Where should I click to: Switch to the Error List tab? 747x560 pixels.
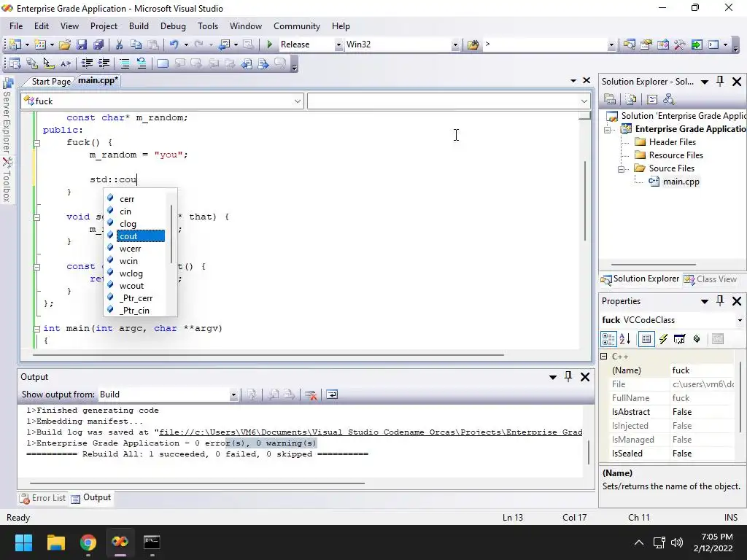[x=43, y=498]
